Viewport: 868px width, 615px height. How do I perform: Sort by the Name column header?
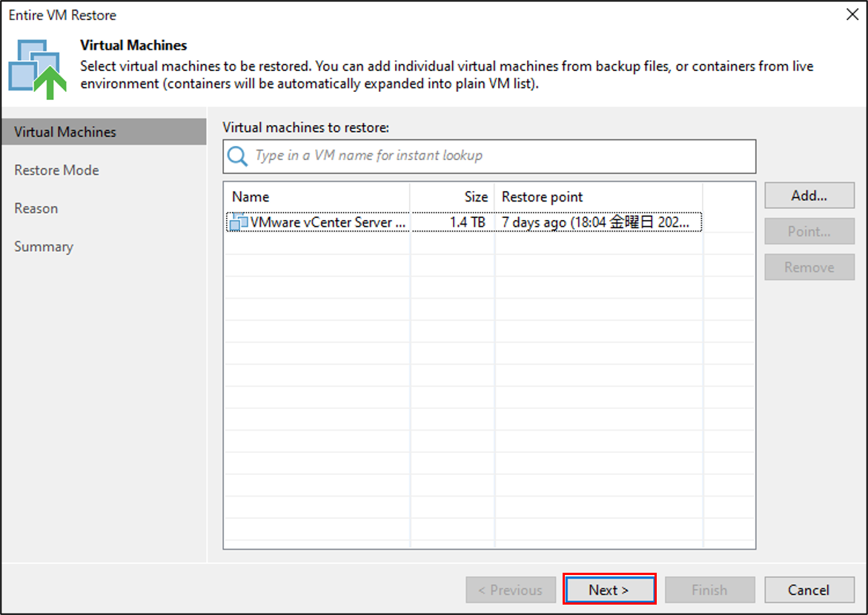[317, 196]
